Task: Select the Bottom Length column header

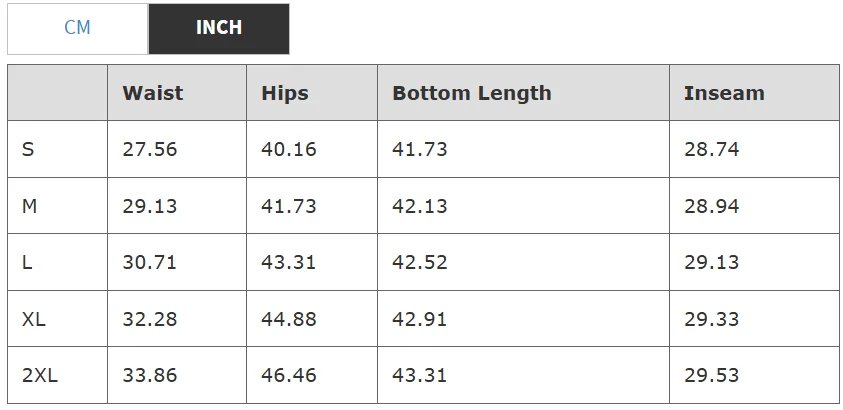Action: pyautogui.click(x=471, y=93)
